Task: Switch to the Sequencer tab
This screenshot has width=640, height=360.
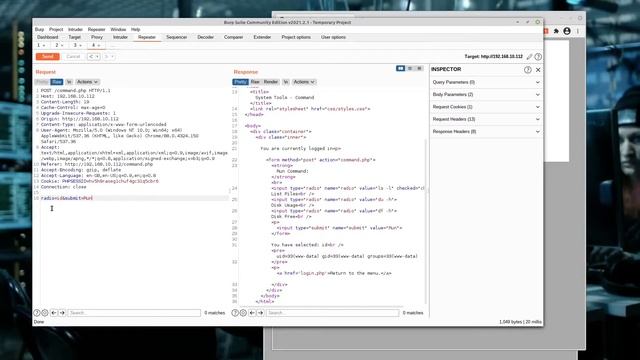Action: point(176,37)
